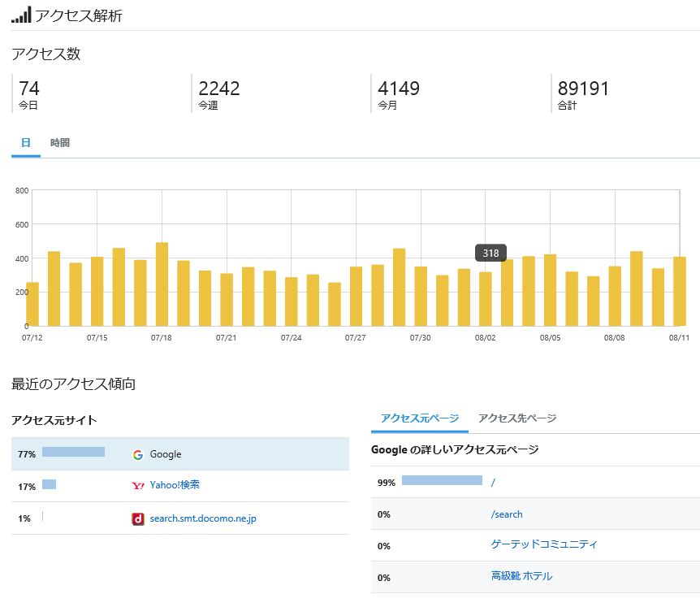Open the 高級靴 ホテル link
The width and height of the screenshot is (700, 607).
[521, 576]
